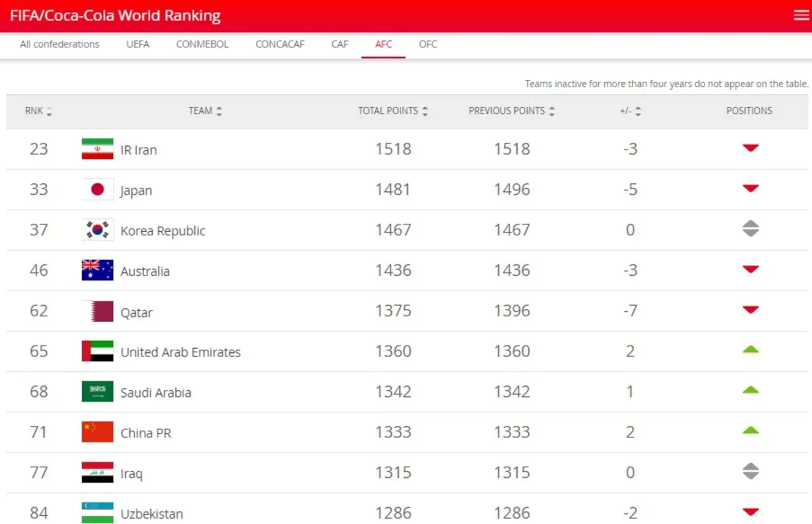This screenshot has height=524, width=812.
Task: Open the hamburger menu icon
Action: pyautogui.click(x=801, y=16)
